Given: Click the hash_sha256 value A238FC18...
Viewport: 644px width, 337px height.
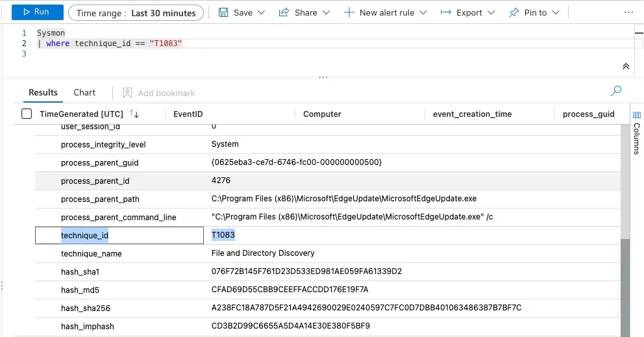Looking at the screenshot, I should 366,307.
